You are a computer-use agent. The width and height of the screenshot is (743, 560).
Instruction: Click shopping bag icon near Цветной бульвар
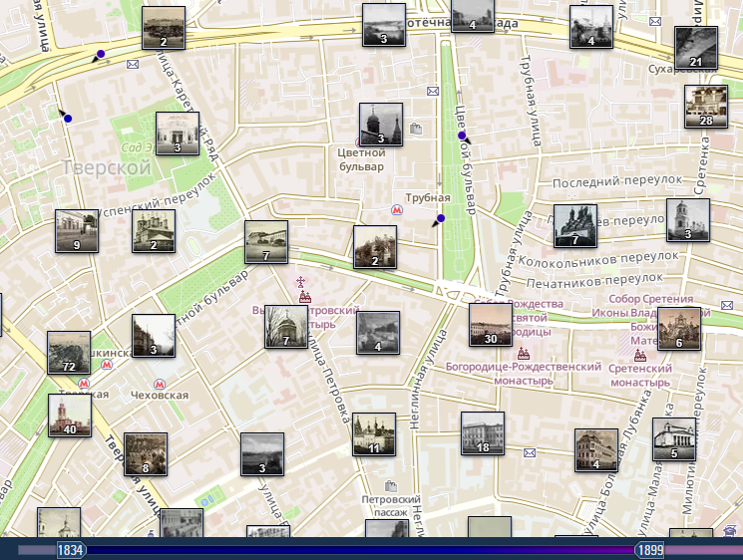416,129
